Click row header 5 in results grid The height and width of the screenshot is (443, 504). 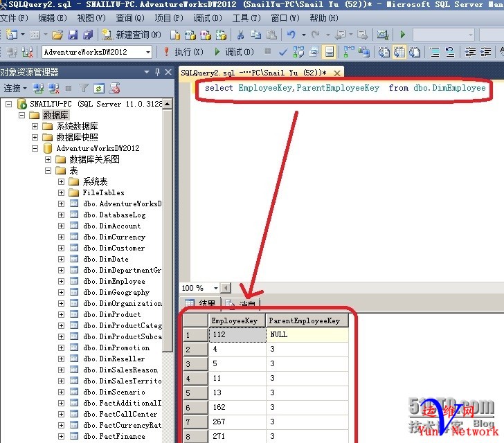[195, 393]
